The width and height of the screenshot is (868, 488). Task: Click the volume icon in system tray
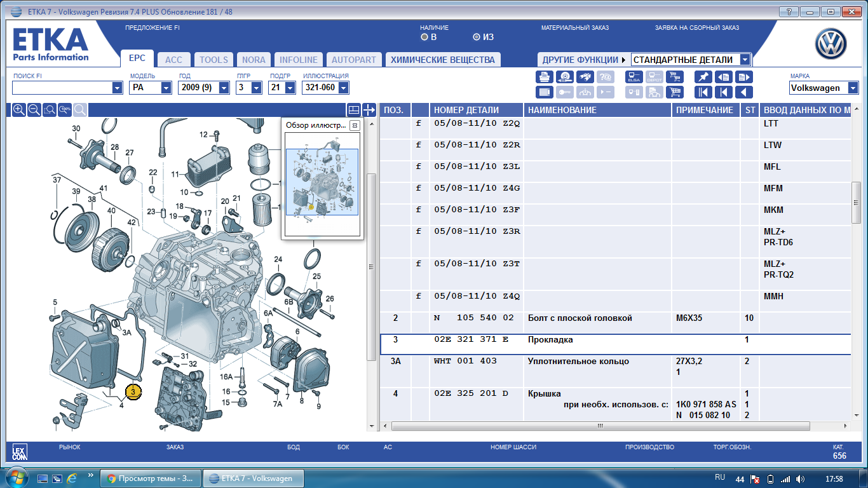(801, 478)
